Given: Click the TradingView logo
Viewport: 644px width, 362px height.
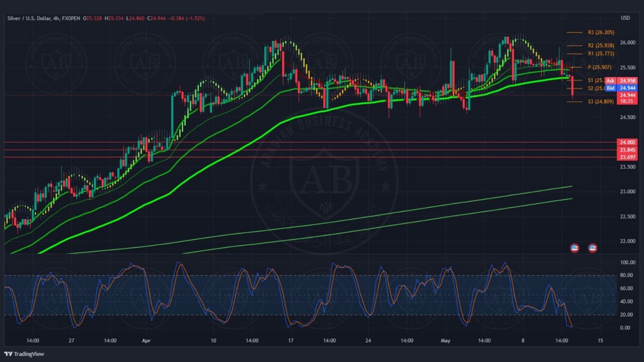Looking at the screenshot, I should (24, 354).
